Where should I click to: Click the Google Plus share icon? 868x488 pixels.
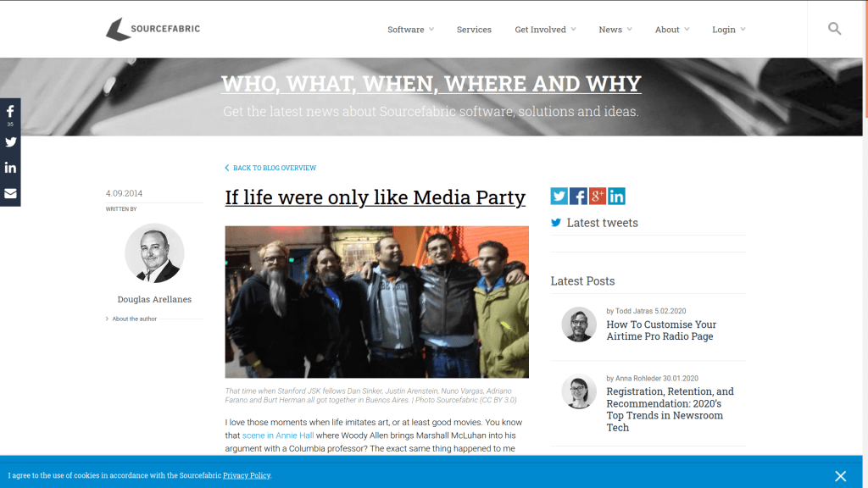(x=598, y=196)
